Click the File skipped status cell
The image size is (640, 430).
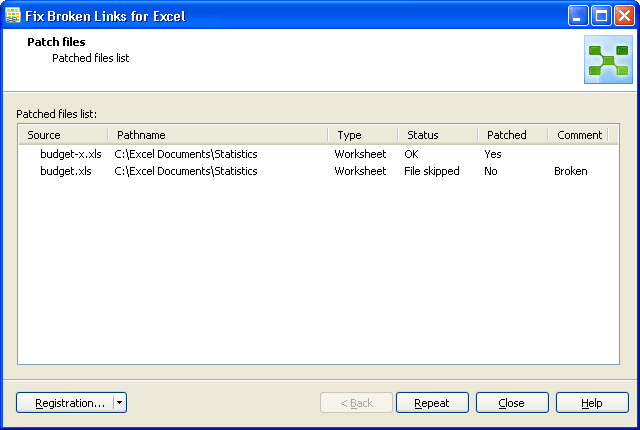(x=431, y=171)
